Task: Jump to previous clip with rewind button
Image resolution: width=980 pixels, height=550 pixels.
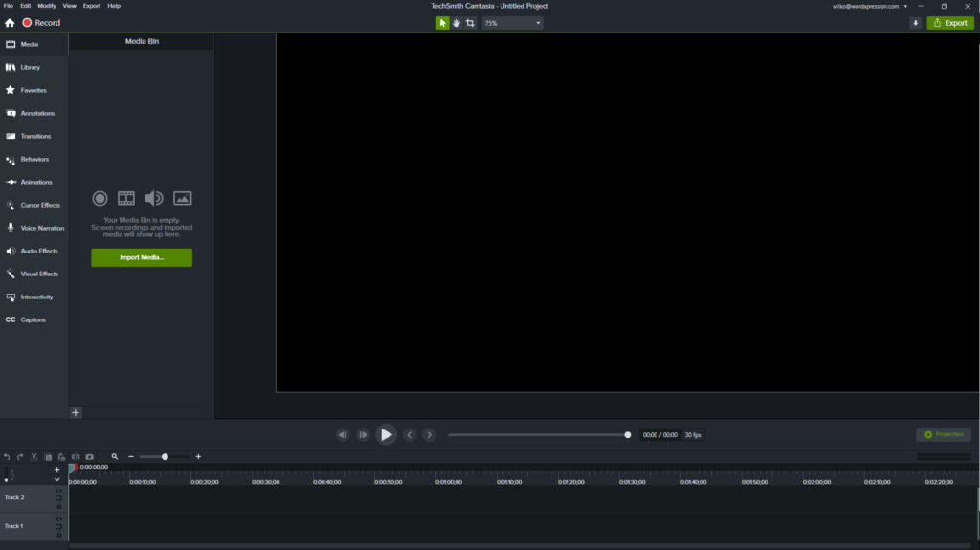Action: click(x=343, y=435)
